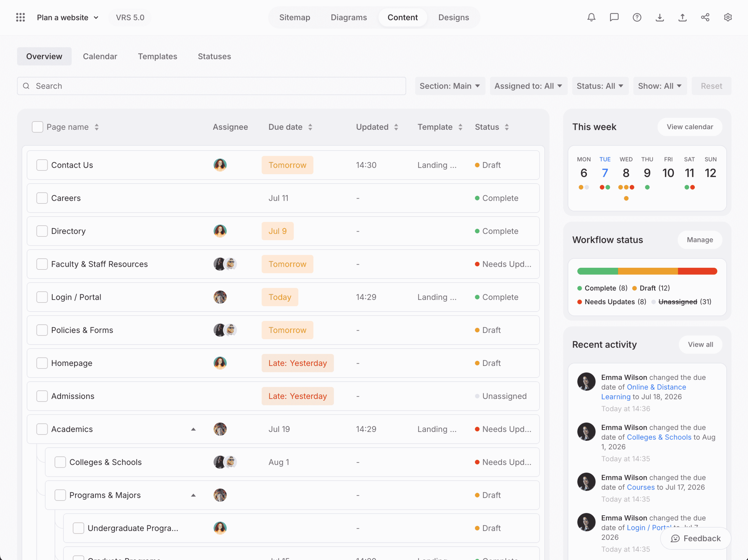748x560 pixels.
Task: Open the Colleges & Schools activity link
Action: click(659, 437)
